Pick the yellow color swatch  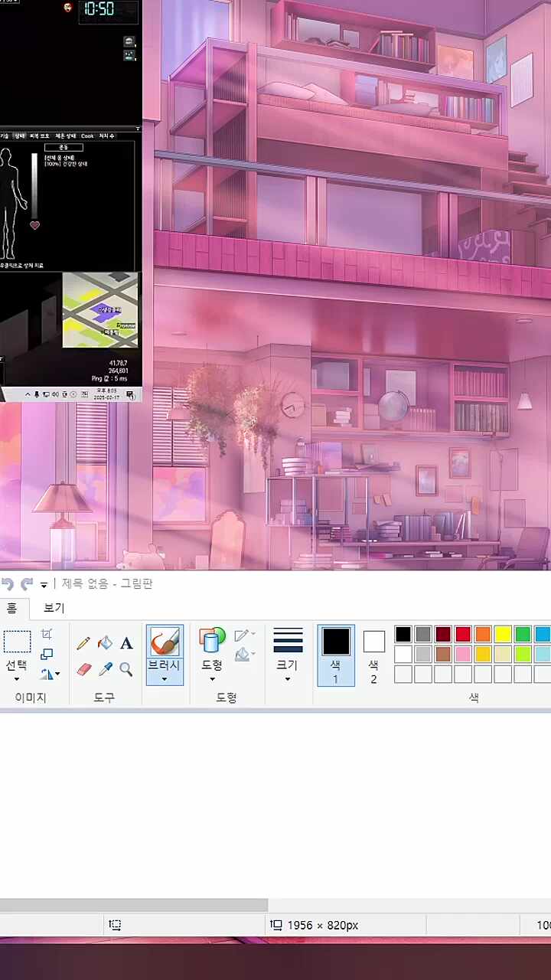(503, 634)
